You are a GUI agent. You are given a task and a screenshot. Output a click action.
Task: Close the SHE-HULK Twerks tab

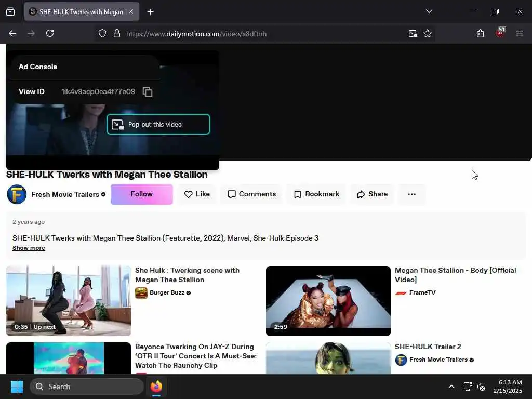tap(131, 11)
